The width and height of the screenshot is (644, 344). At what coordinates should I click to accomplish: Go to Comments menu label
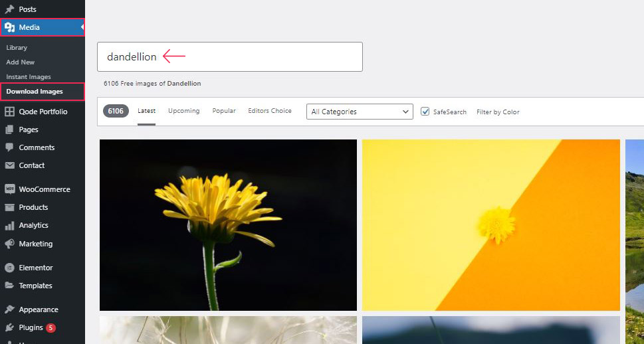[37, 147]
